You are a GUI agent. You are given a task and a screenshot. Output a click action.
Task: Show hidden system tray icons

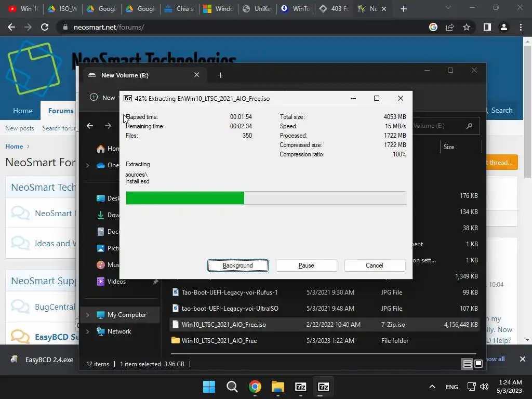coord(432,387)
